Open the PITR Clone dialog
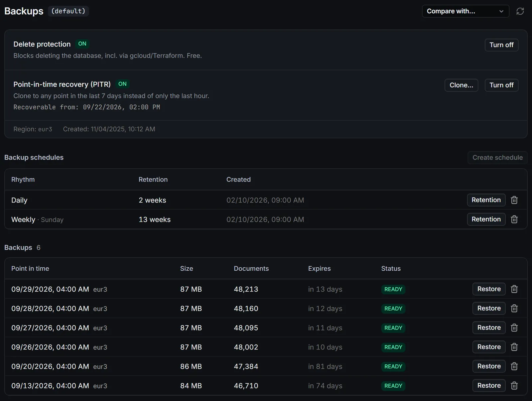The height and width of the screenshot is (401, 532). pyautogui.click(x=461, y=85)
